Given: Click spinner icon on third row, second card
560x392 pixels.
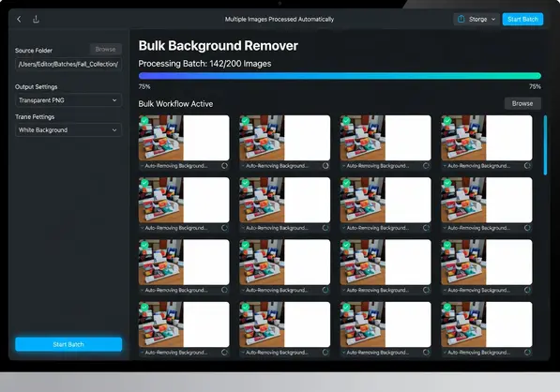Looking at the screenshot, I should pos(325,290).
